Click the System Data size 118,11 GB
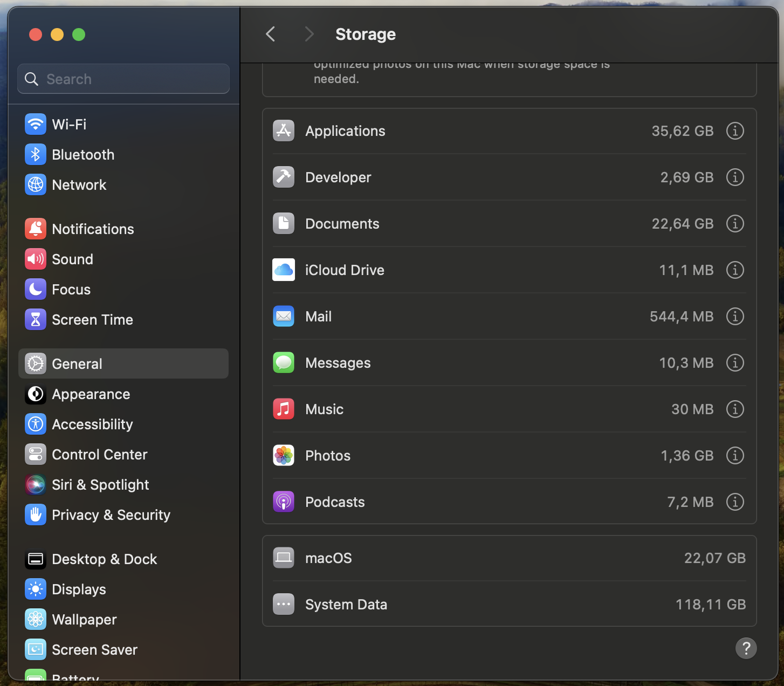784x686 pixels. click(711, 605)
